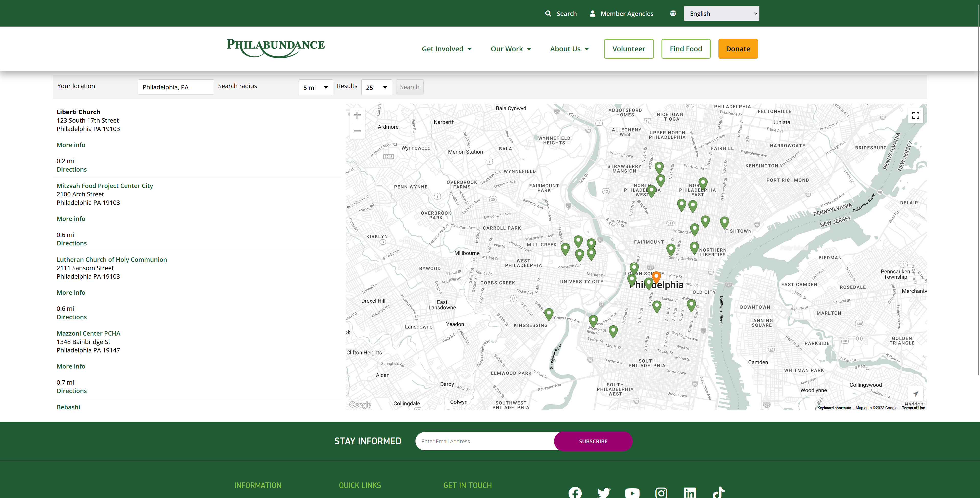The height and width of the screenshot is (498, 980).
Task: Click the Liberti Church listing title
Action: pos(78,112)
